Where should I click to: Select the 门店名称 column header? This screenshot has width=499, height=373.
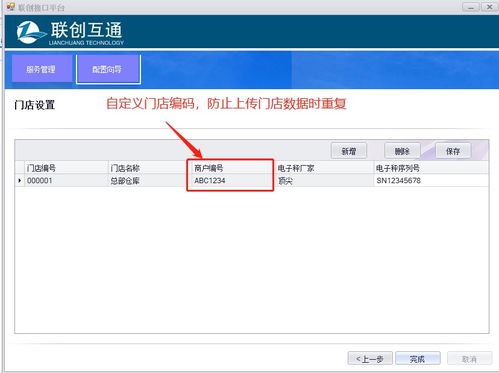click(150, 168)
